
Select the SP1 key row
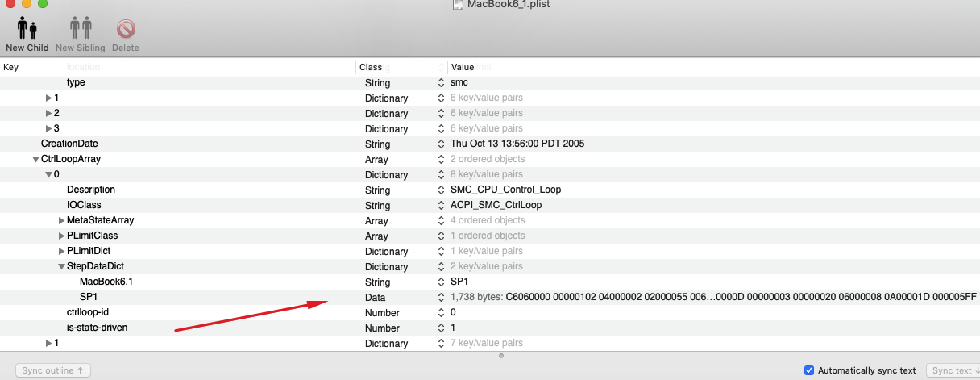(x=89, y=297)
